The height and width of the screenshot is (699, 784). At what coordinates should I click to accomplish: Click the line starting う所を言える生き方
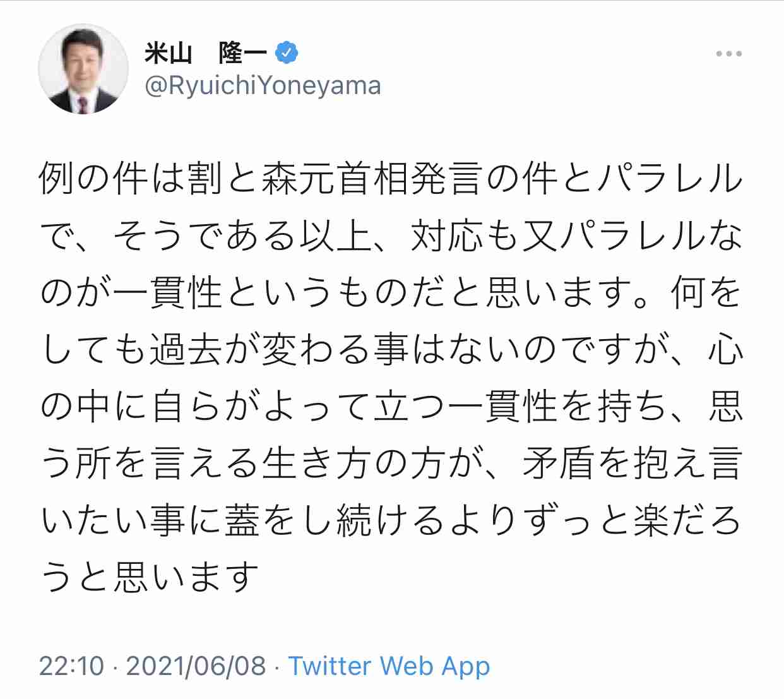(391, 463)
